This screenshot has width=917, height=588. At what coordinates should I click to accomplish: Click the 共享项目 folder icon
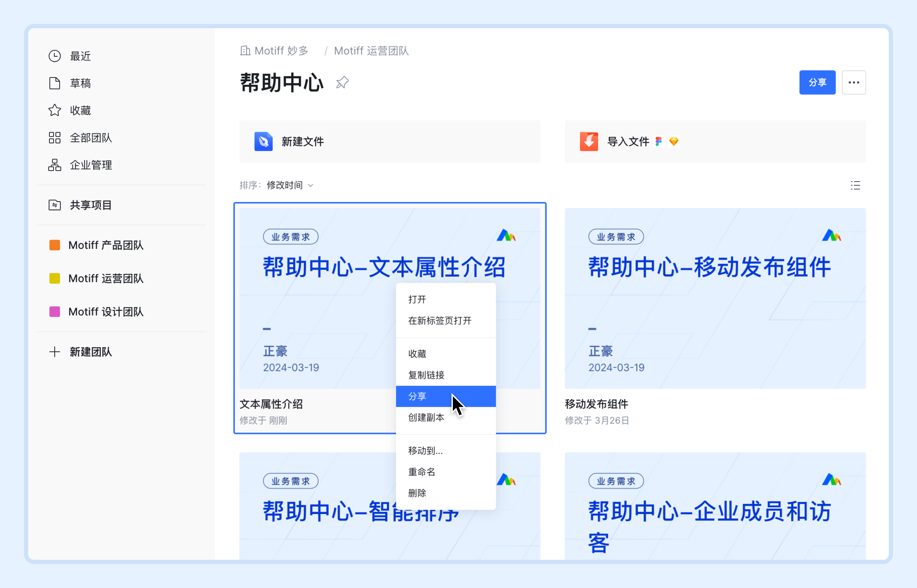pos(55,205)
